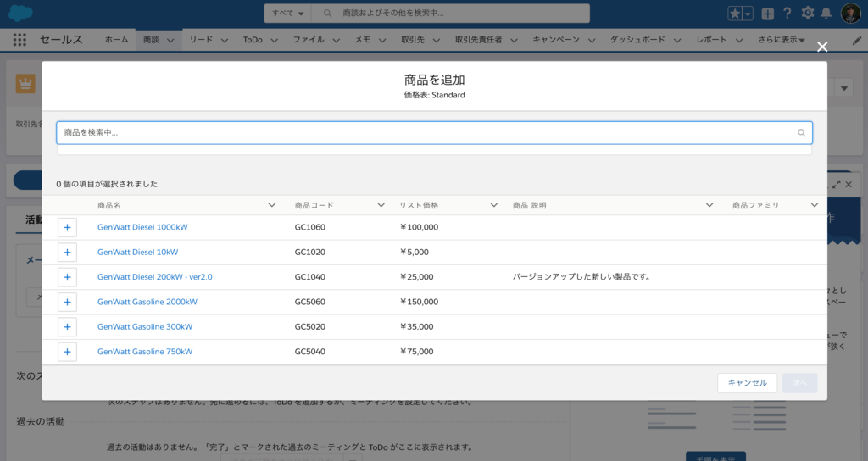Open 商品ファミリ column menu chevron
Image resolution: width=868 pixels, height=461 pixels.
(815, 205)
